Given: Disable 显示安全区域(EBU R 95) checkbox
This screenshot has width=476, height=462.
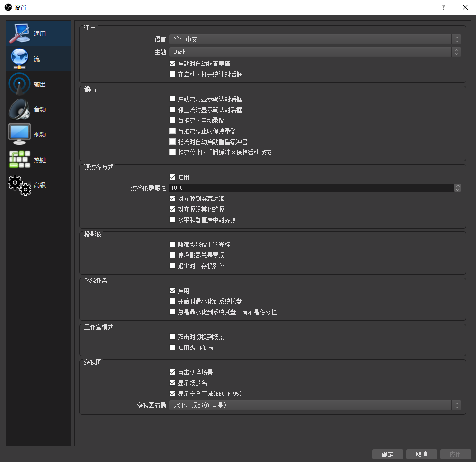Looking at the screenshot, I should 172,394.
